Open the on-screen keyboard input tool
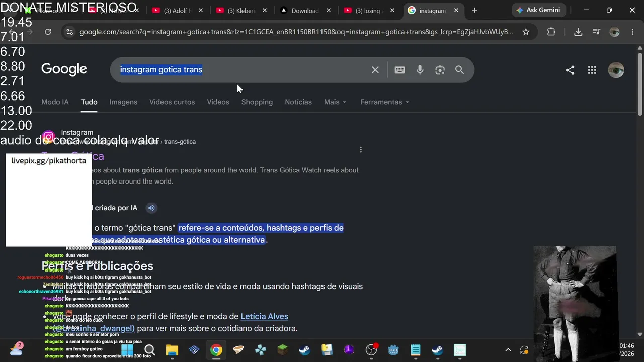The width and height of the screenshot is (644, 362). click(399, 70)
